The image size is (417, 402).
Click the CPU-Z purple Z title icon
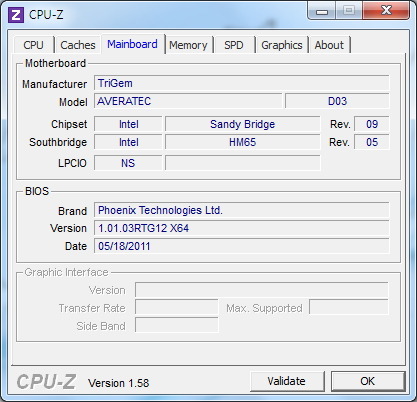(x=16, y=15)
